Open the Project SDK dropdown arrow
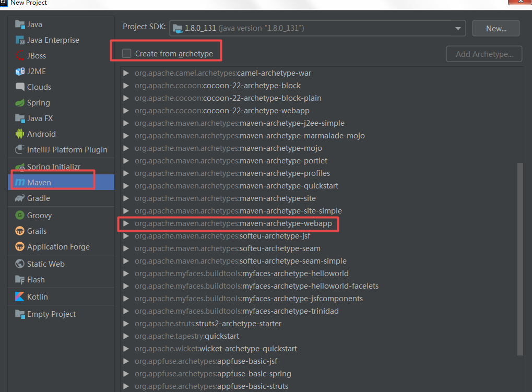Screen dimensions: 532x392 (458, 29)
